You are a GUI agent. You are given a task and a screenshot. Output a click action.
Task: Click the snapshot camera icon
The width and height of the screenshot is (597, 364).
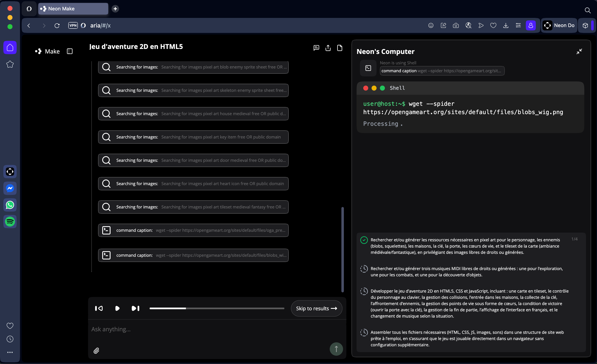pos(455,25)
